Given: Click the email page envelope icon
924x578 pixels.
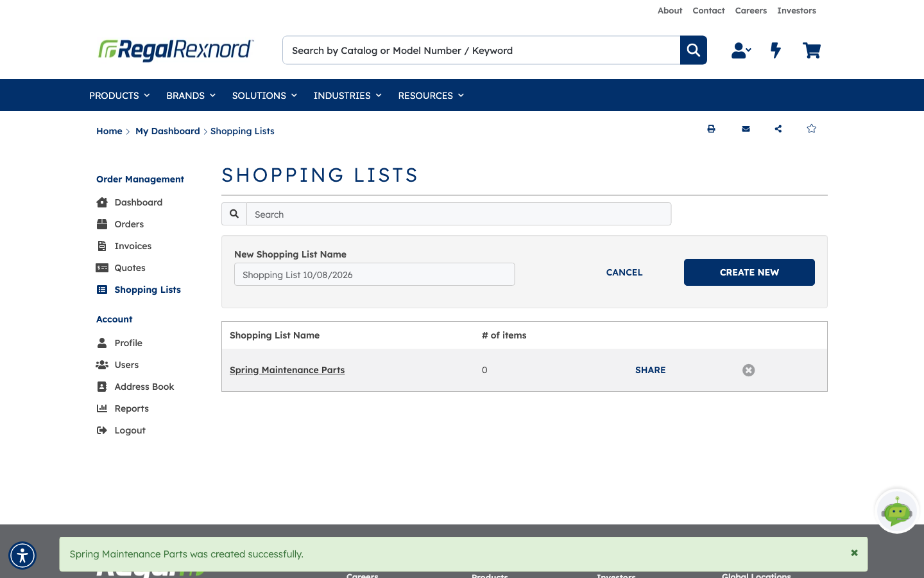Looking at the screenshot, I should [746, 129].
